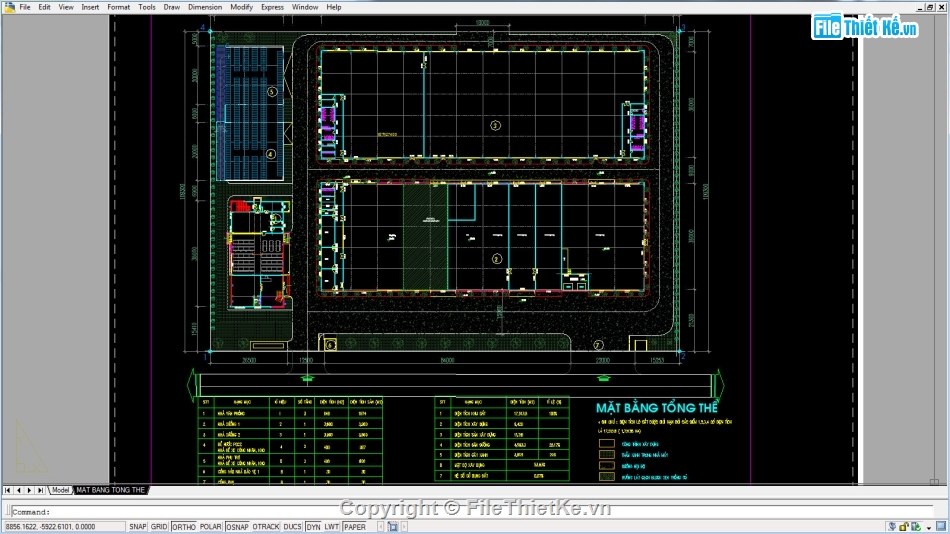
Task: Jump to last layout tab arrow
Action: [40, 490]
